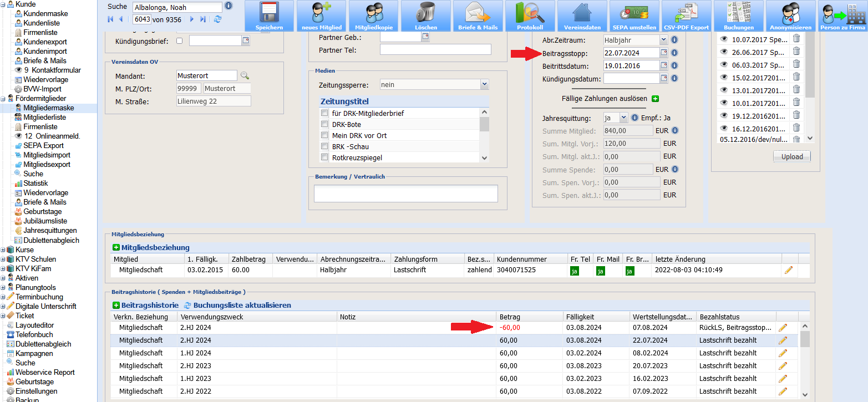Check the BRK -Schau option
Image resolution: width=868 pixels, height=402 pixels.
click(x=324, y=146)
